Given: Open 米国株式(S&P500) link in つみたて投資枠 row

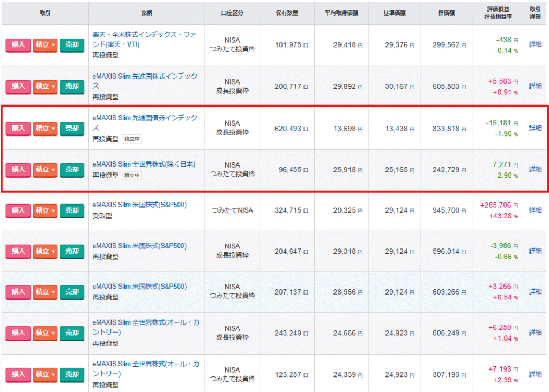Looking at the screenshot, I should pos(139,287).
